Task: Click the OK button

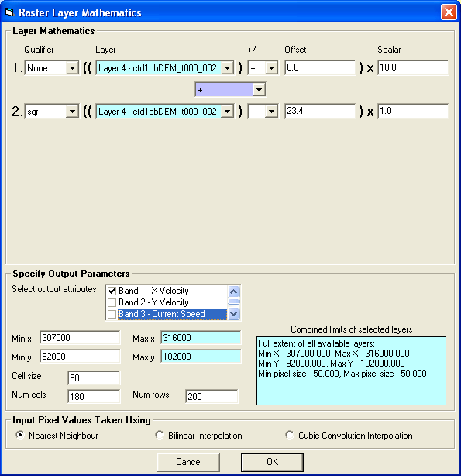Action: pyautogui.click(x=272, y=462)
